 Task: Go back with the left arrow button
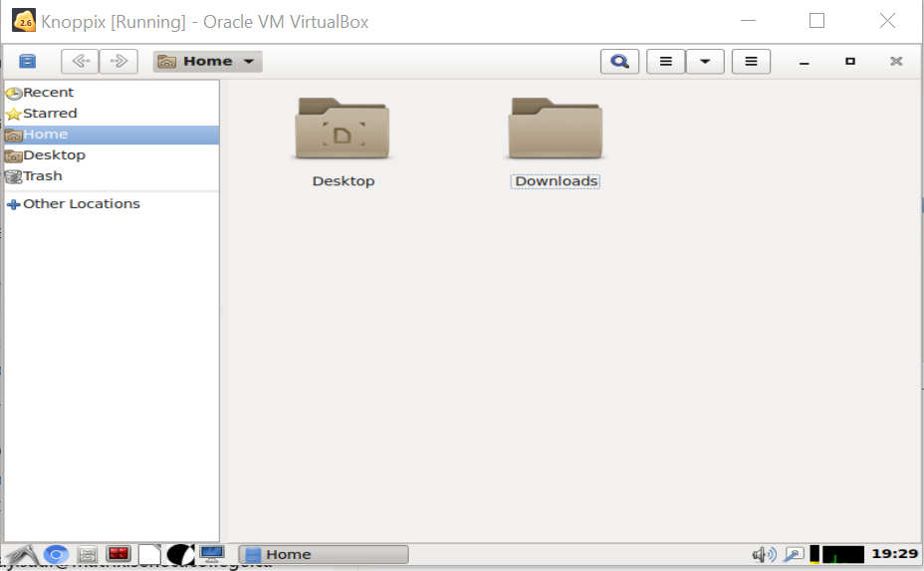pyautogui.click(x=80, y=62)
